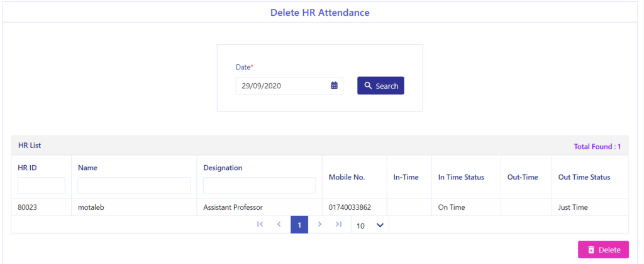Click the In Time Status column header
The image size is (644, 264).
(x=461, y=177)
